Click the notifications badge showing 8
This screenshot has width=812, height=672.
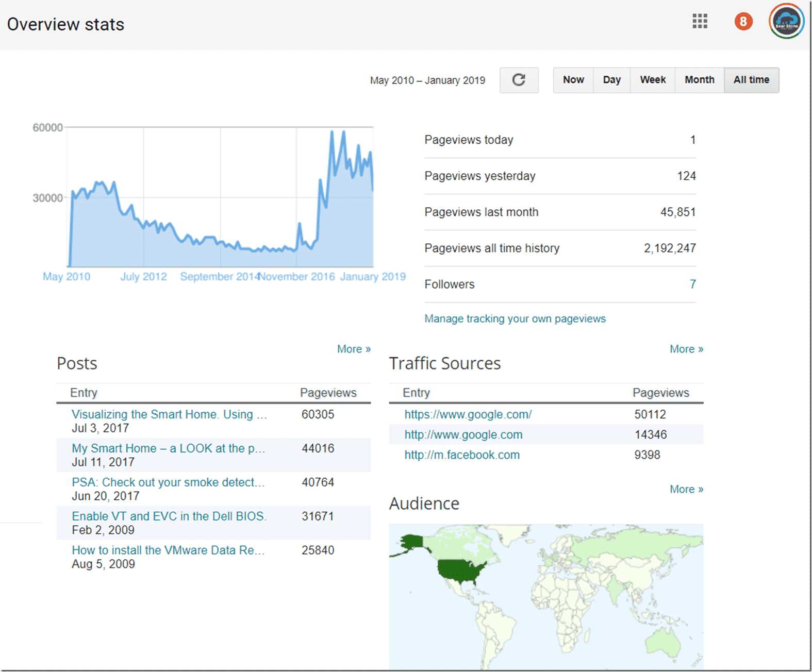click(743, 22)
